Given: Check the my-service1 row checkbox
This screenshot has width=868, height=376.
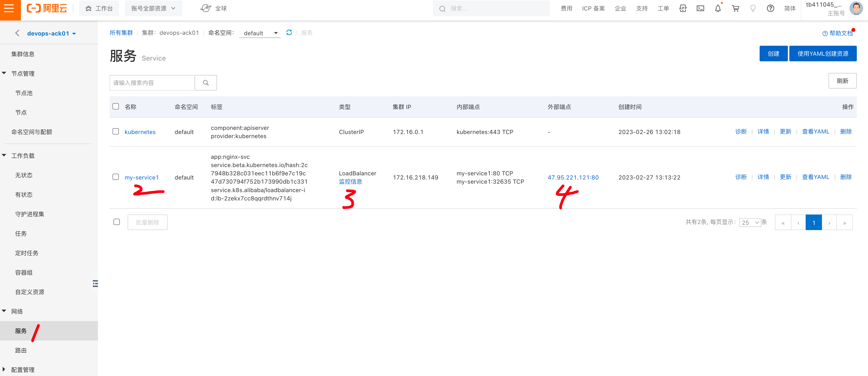Looking at the screenshot, I should [116, 177].
